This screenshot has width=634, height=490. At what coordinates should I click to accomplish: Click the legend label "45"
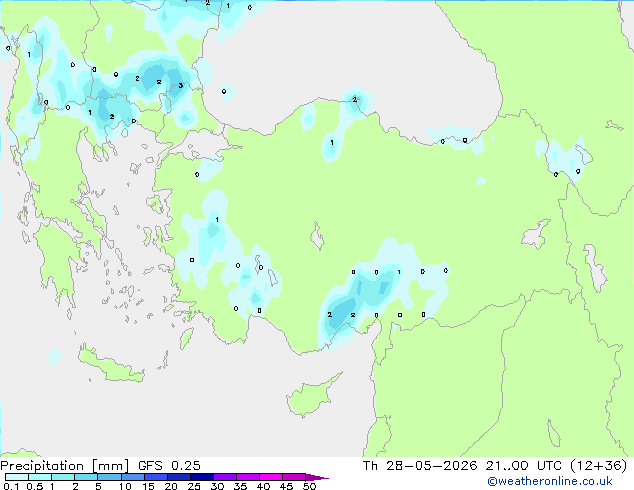[x=286, y=486]
